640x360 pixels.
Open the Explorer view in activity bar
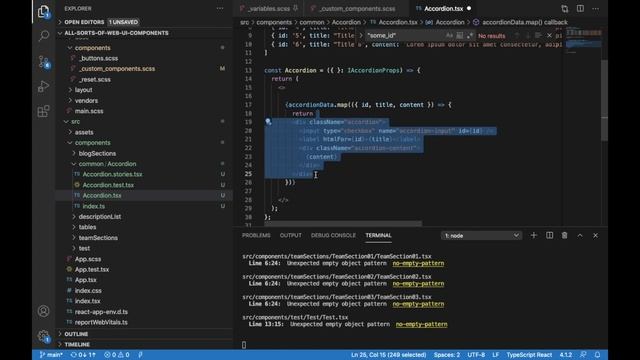43,11
